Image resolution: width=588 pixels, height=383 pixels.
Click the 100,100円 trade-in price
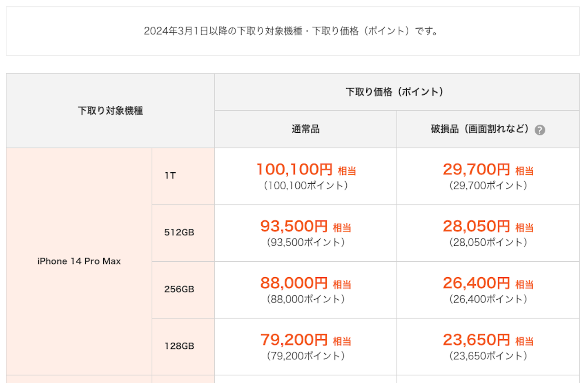coord(294,169)
